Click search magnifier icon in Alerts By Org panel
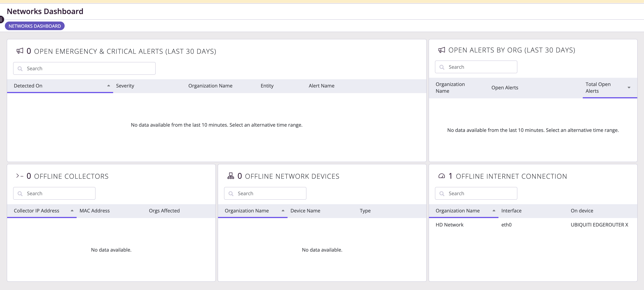644x290 pixels. [442, 67]
